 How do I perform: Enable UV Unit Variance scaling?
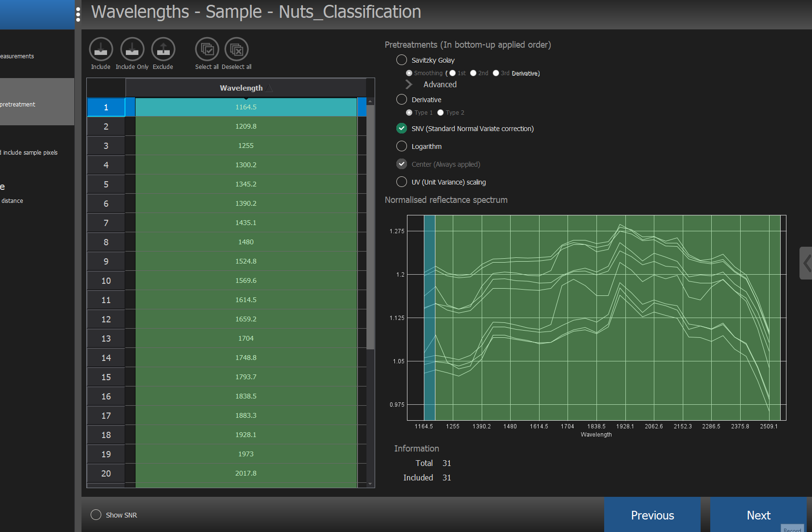point(401,182)
